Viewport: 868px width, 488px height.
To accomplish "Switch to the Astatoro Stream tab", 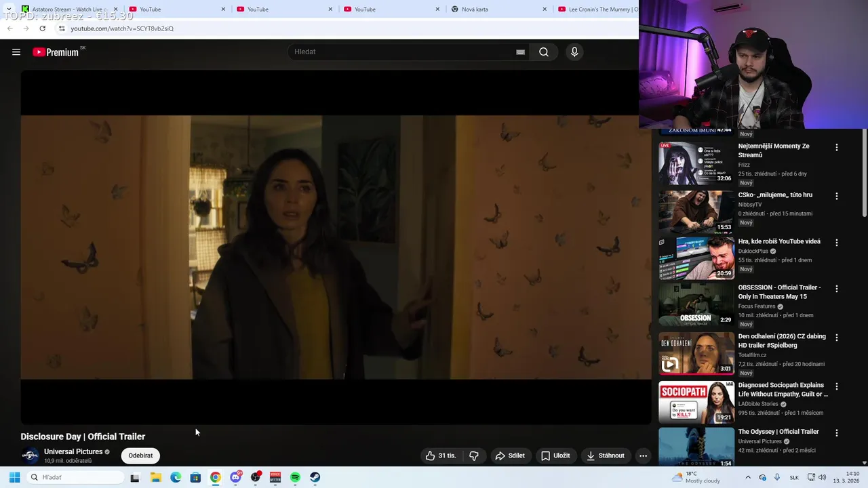I will pos(69,9).
